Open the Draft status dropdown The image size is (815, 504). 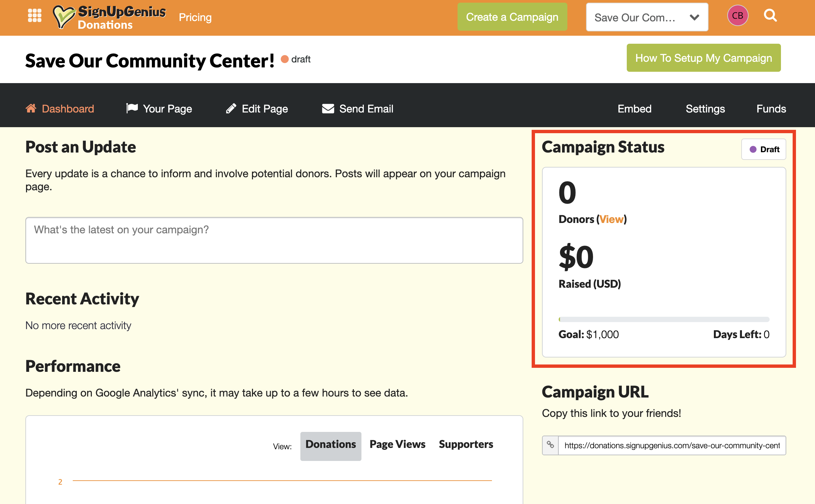coord(764,149)
